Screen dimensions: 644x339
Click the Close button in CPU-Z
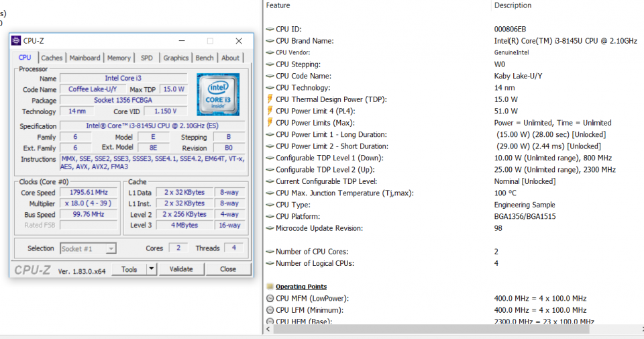pyautogui.click(x=228, y=269)
